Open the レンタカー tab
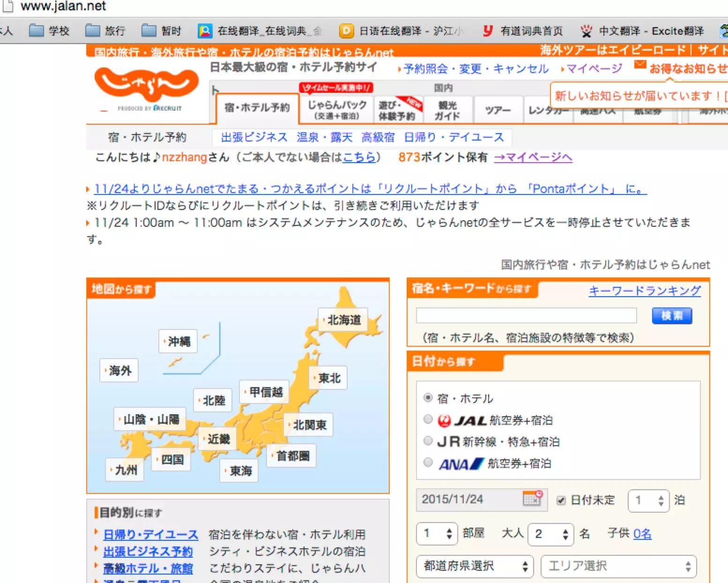The width and height of the screenshot is (728, 583). click(548, 110)
